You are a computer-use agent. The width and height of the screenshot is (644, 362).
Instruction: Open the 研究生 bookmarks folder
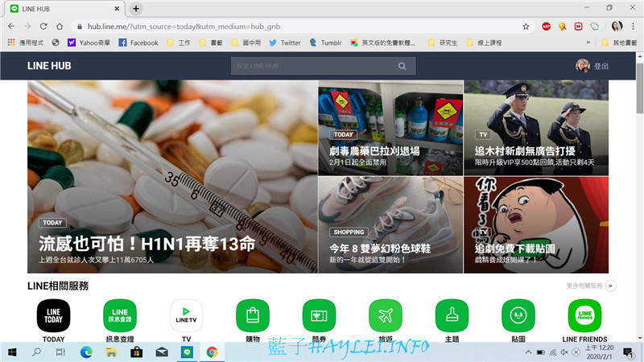coord(443,43)
